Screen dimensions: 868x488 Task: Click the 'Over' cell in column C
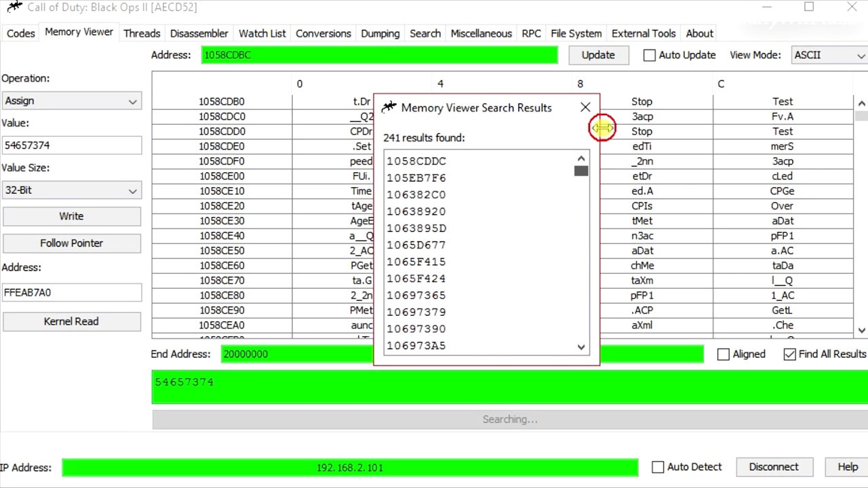coord(782,206)
